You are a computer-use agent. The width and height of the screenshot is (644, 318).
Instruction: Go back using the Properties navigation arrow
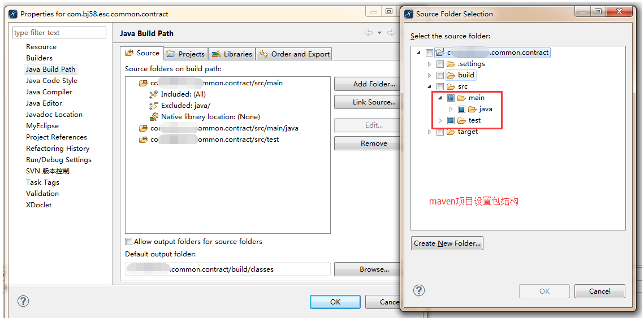click(369, 33)
